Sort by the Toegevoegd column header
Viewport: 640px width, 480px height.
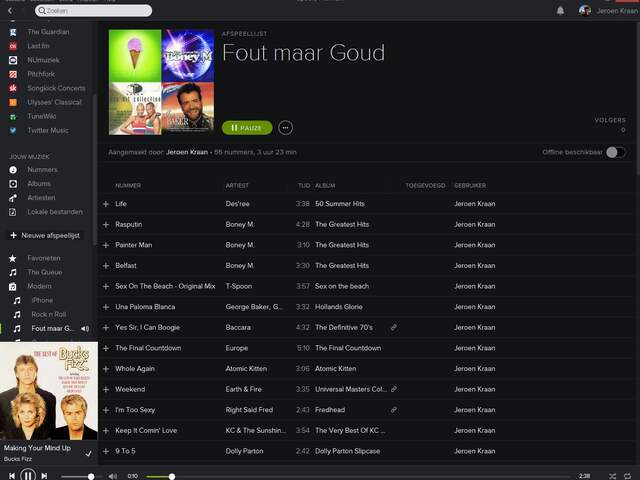425,185
